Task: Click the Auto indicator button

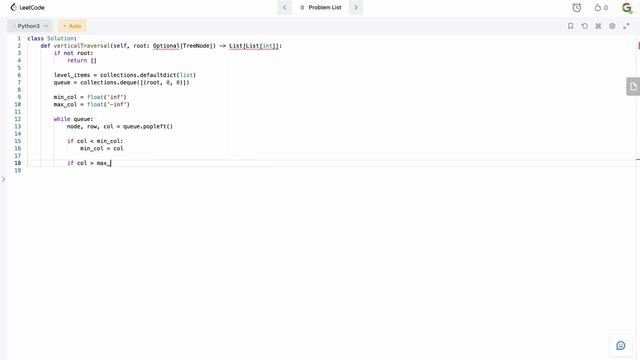Action: click(x=72, y=26)
